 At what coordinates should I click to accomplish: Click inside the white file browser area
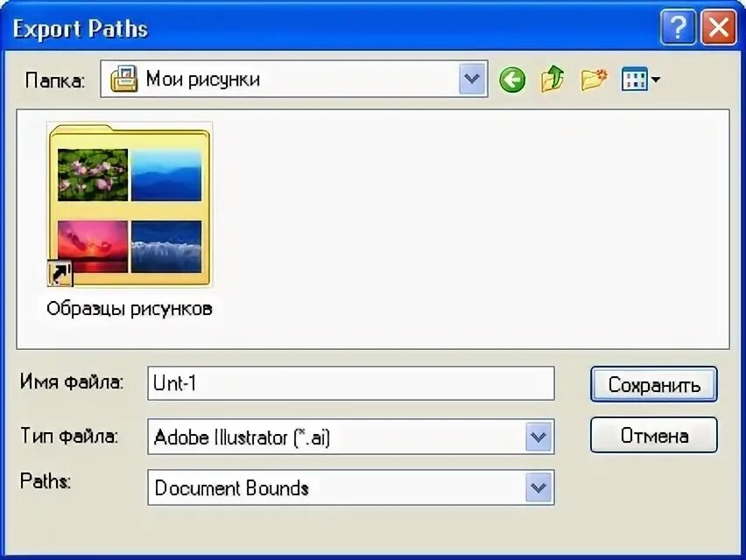click(x=438, y=227)
